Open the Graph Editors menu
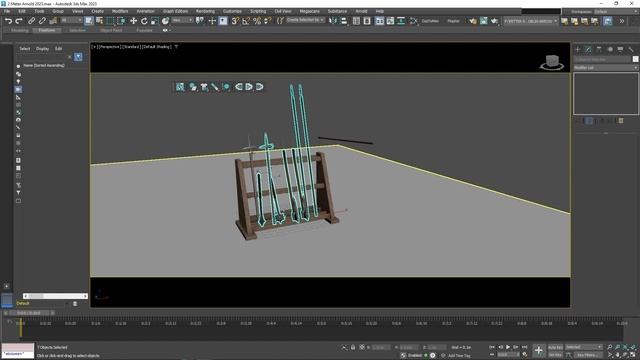 tap(176, 11)
